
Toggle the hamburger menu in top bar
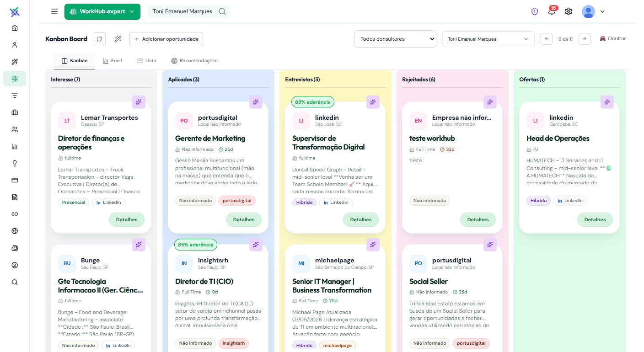(54, 11)
